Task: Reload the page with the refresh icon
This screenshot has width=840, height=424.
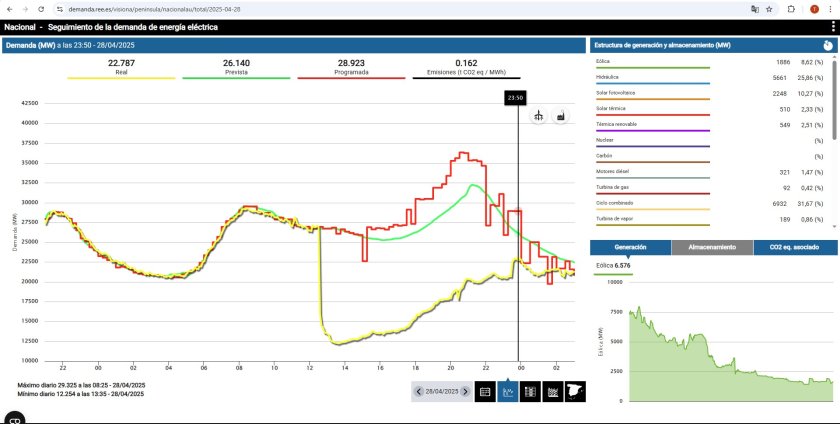Action: click(x=41, y=9)
